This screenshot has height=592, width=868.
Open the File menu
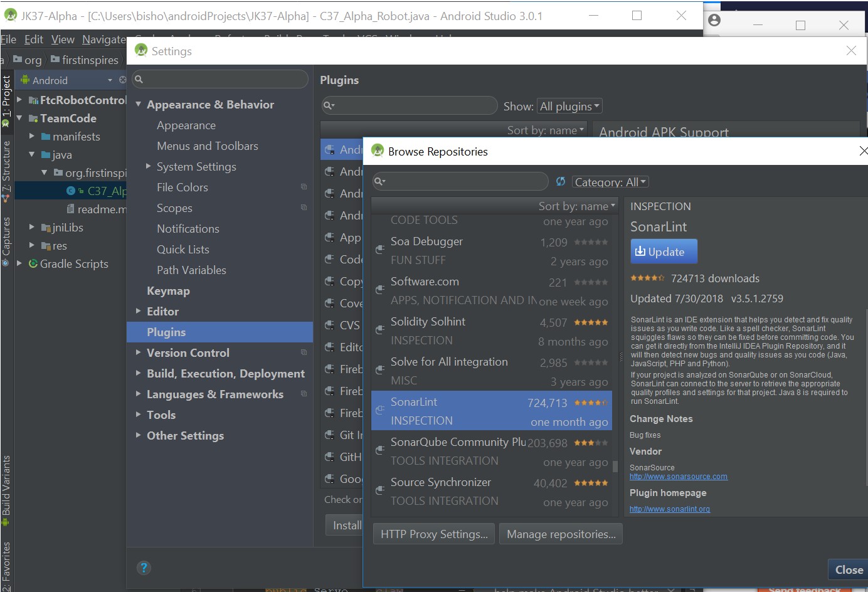[x=8, y=40]
